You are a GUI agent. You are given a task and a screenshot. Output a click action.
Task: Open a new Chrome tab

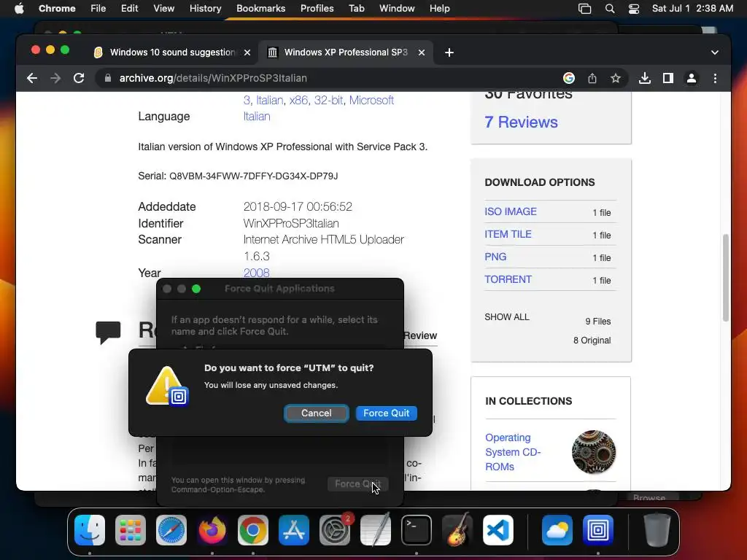(x=449, y=52)
